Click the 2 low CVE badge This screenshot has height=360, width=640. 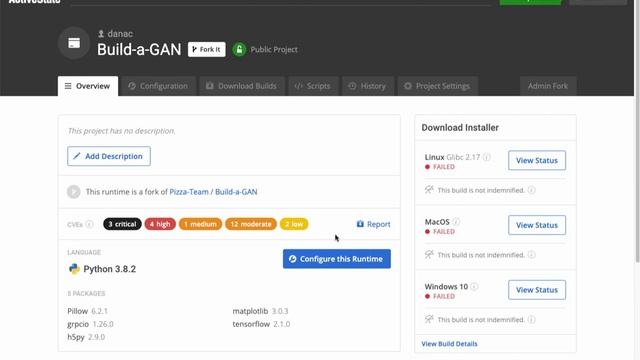coord(294,224)
